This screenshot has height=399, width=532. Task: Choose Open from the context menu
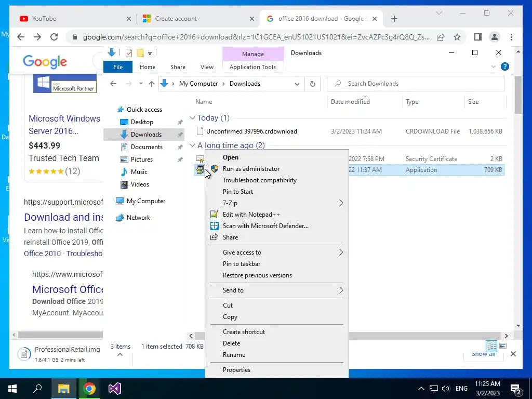tap(231, 157)
